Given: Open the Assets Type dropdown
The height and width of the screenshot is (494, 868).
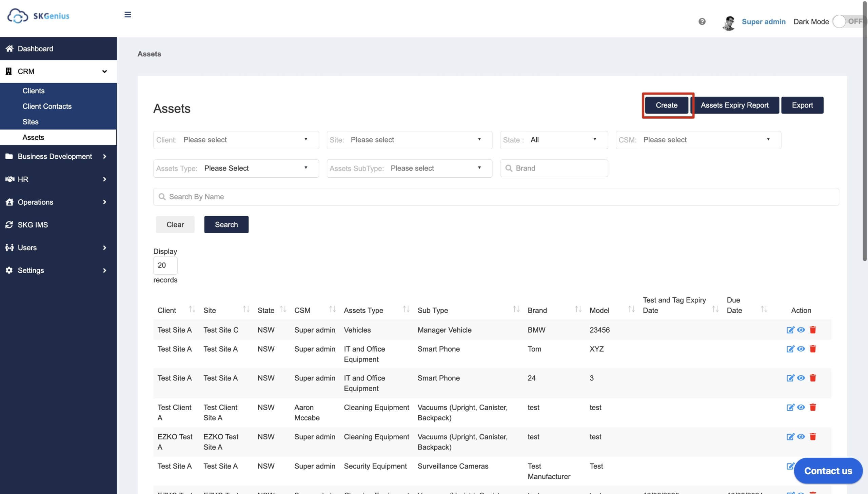Looking at the screenshot, I should click(236, 168).
